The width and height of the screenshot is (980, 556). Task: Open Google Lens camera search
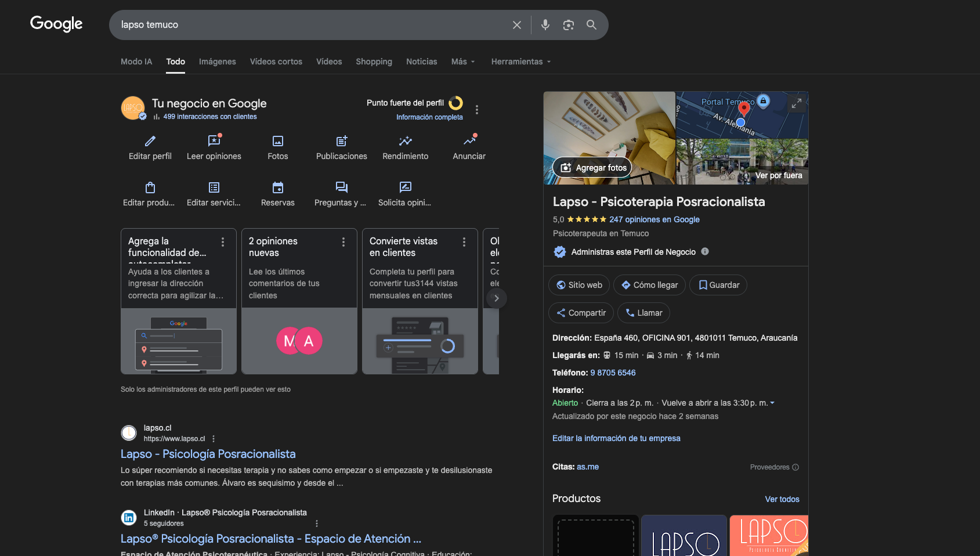(568, 25)
